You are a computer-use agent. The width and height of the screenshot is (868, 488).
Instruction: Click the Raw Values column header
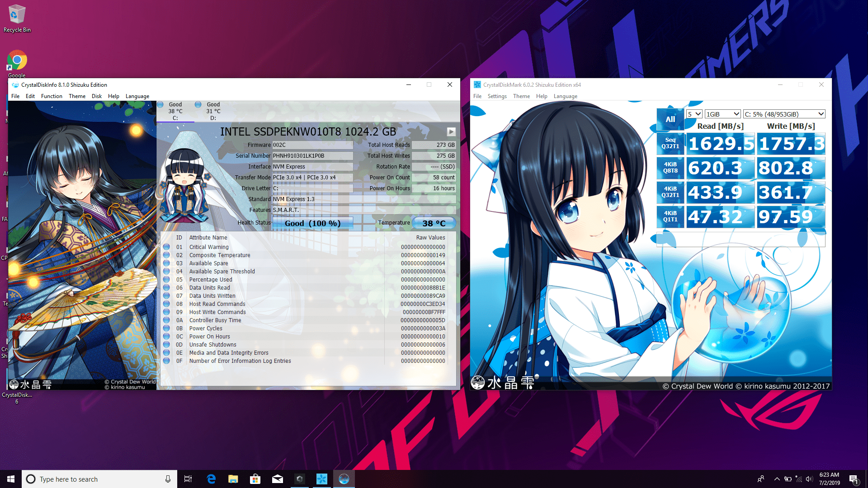tap(430, 238)
